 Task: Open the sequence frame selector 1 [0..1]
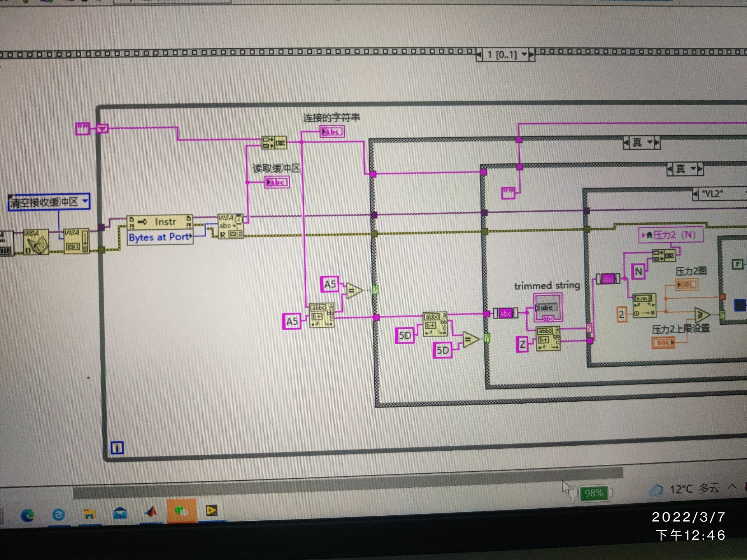506,55
